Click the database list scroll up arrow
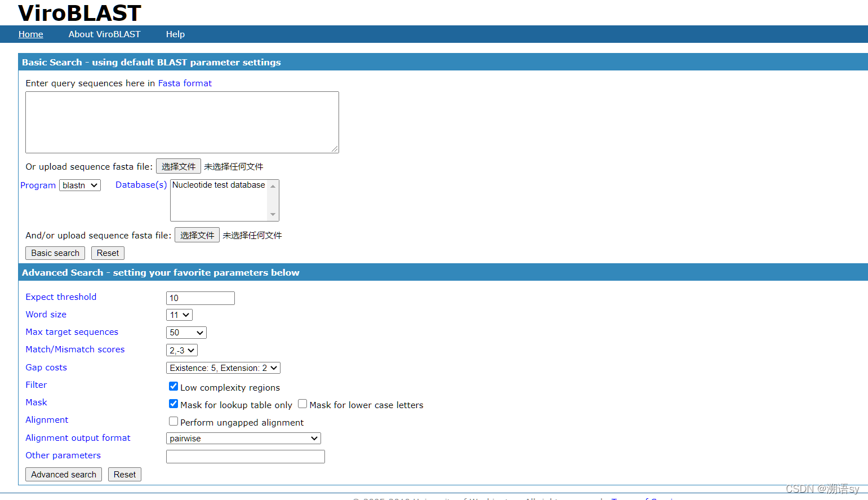Viewport: 868px width, 500px height. (x=273, y=187)
